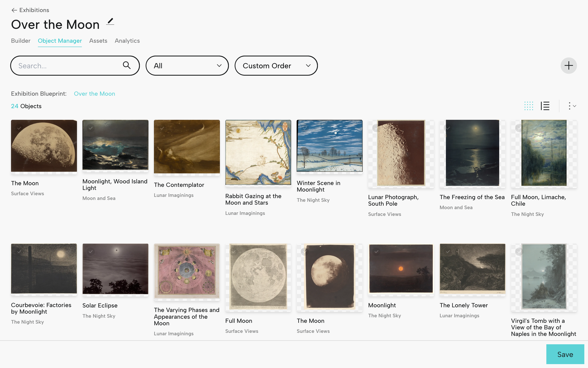Click 'The Night Sky' under Solar Eclipse
The width and height of the screenshot is (588, 368).
tap(99, 316)
